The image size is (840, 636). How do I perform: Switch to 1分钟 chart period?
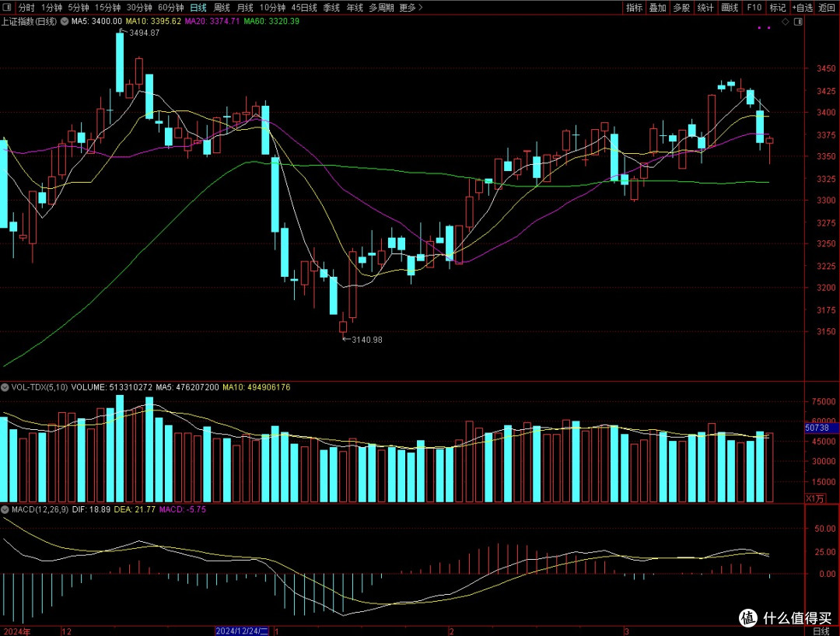point(51,8)
